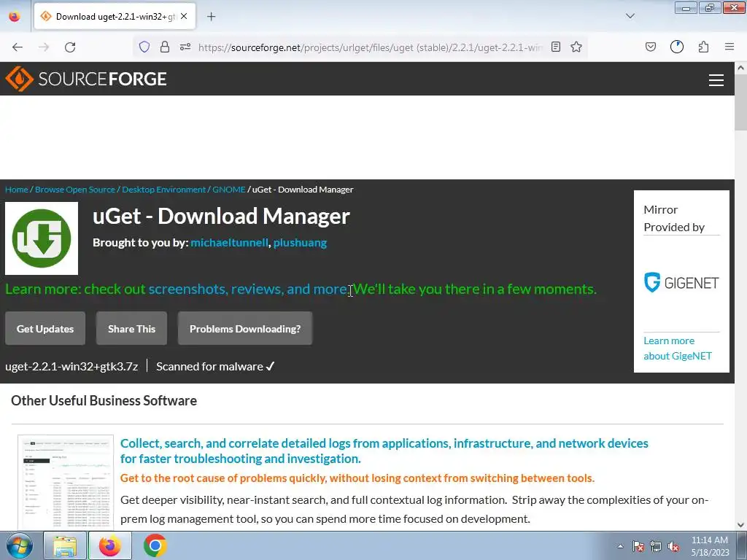Image resolution: width=747 pixels, height=560 pixels.
Task: Click the Firefox account circle icon
Action: click(x=677, y=47)
